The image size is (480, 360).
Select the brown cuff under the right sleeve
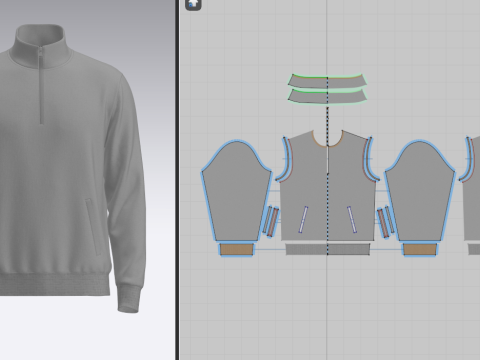point(420,249)
